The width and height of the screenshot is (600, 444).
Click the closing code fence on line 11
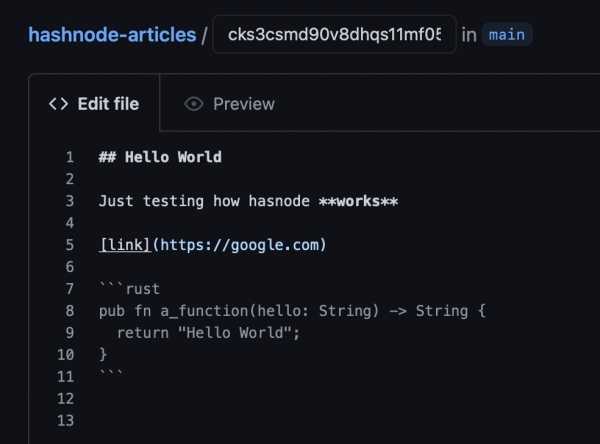111,373
